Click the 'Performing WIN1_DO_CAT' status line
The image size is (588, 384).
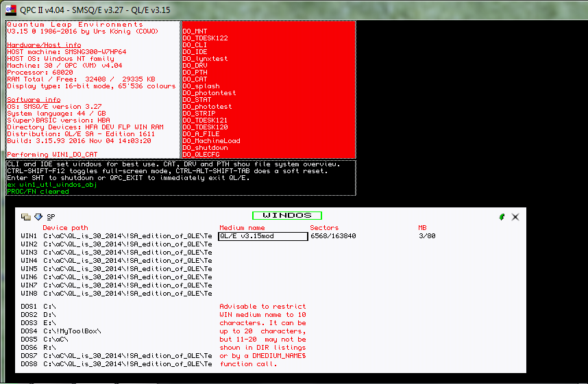(x=52, y=154)
